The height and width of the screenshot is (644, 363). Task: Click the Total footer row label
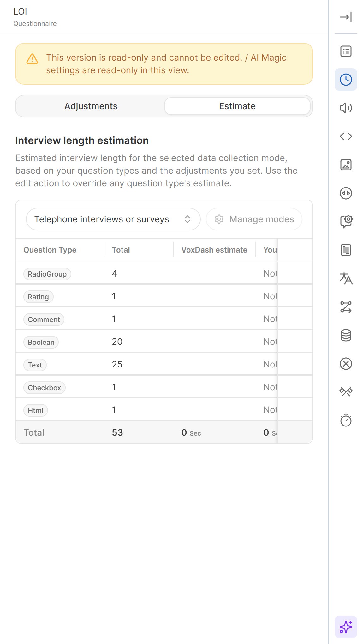click(x=34, y=433)
